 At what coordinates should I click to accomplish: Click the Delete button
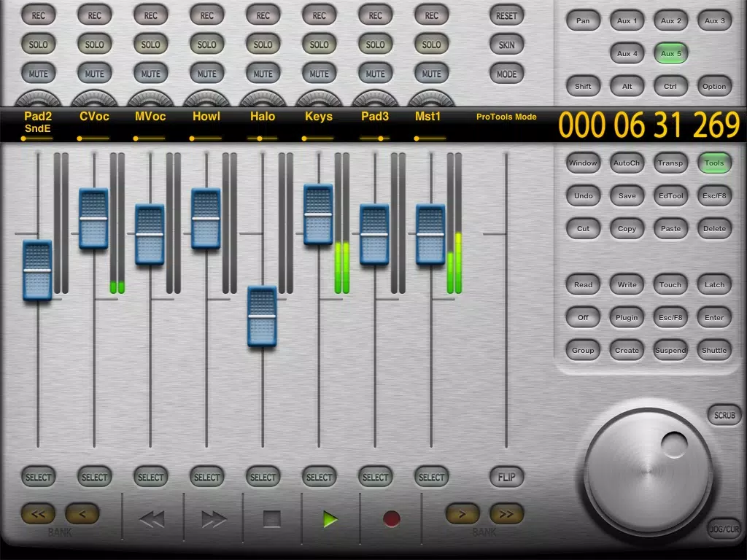pyautogui.click(x=715, y=228)
